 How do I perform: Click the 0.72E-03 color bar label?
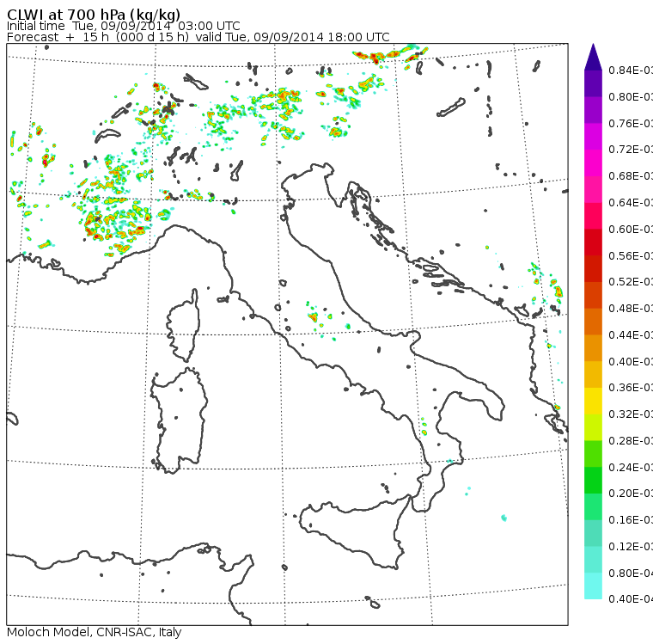tap(631, 150)
